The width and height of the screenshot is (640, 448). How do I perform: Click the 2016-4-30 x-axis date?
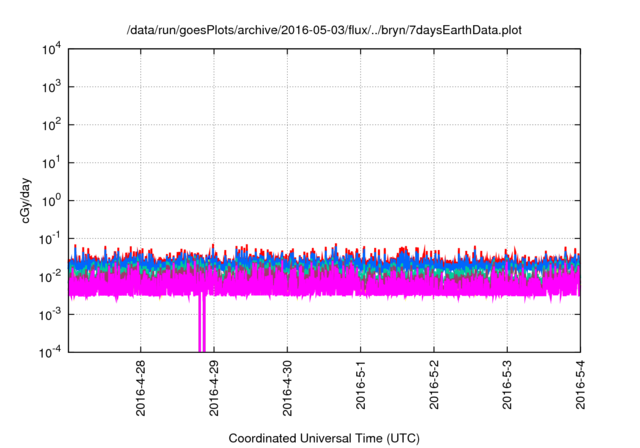click(x=287, y=388)
